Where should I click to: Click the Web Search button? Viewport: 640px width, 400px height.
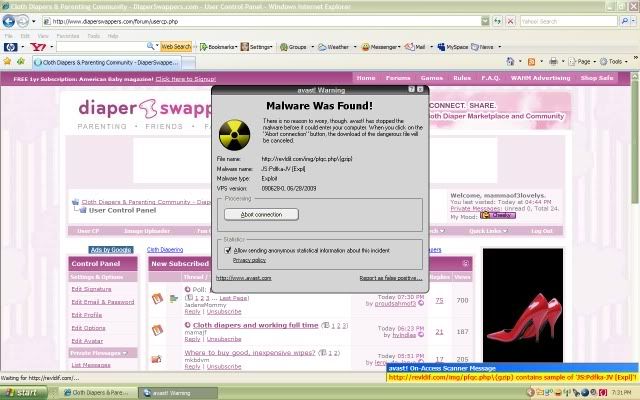click(176, 47)
